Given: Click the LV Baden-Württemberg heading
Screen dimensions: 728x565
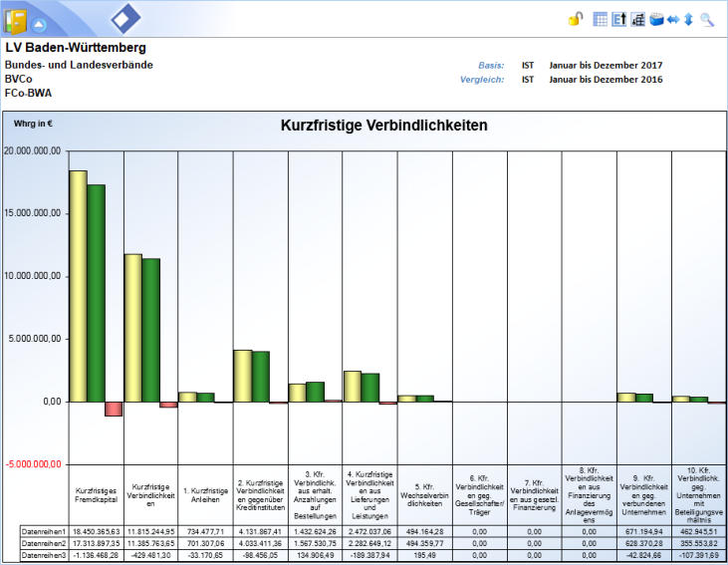Looking at the screenshot, I should [x=76, y=48].
